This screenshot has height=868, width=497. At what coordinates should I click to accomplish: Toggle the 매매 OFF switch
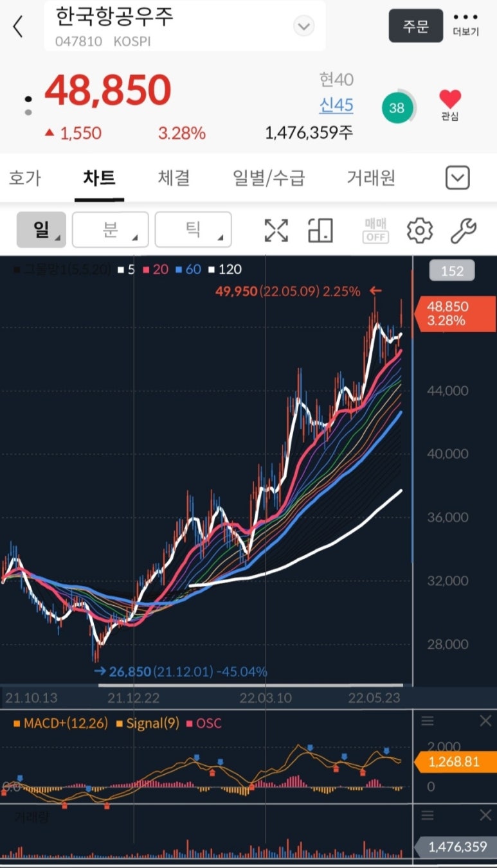(376, 230)
